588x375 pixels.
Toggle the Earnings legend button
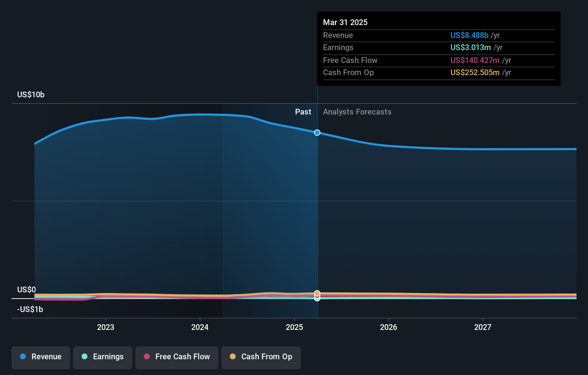click(x=103, y=357)
